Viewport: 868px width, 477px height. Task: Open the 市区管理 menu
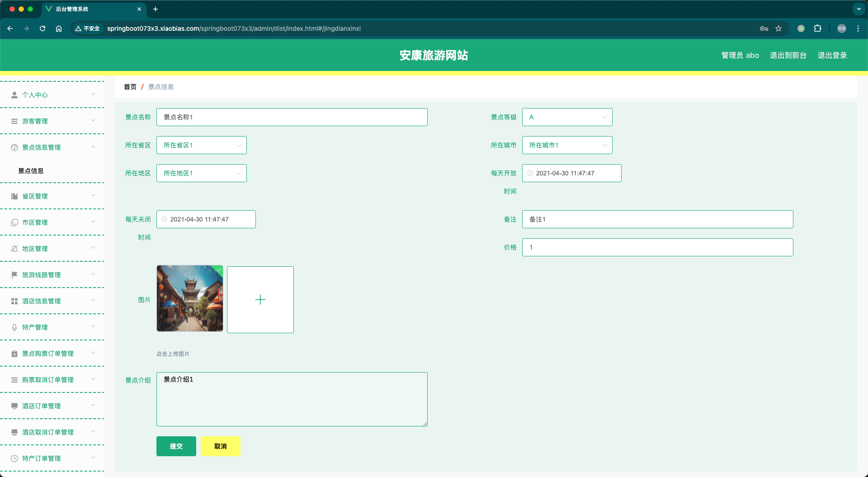click(52, 222)
